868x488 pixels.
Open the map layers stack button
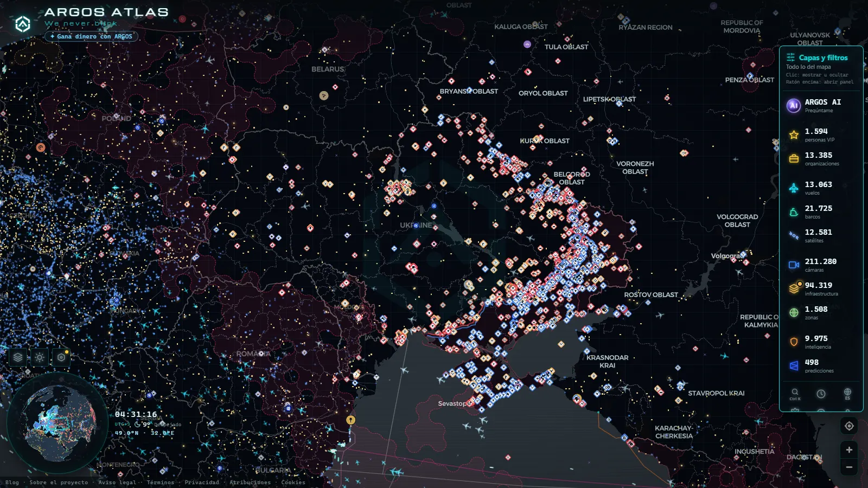(x=18, y=357)
